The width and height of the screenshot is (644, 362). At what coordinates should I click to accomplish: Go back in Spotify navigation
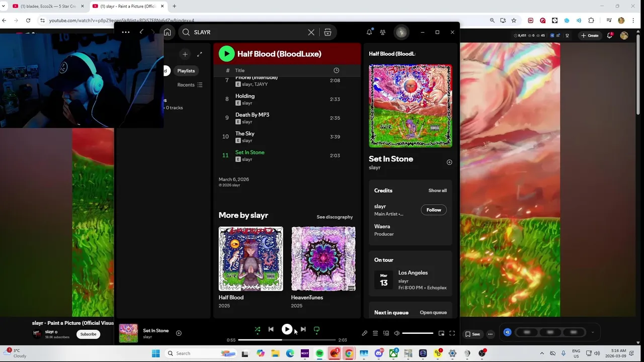(141, 32)
